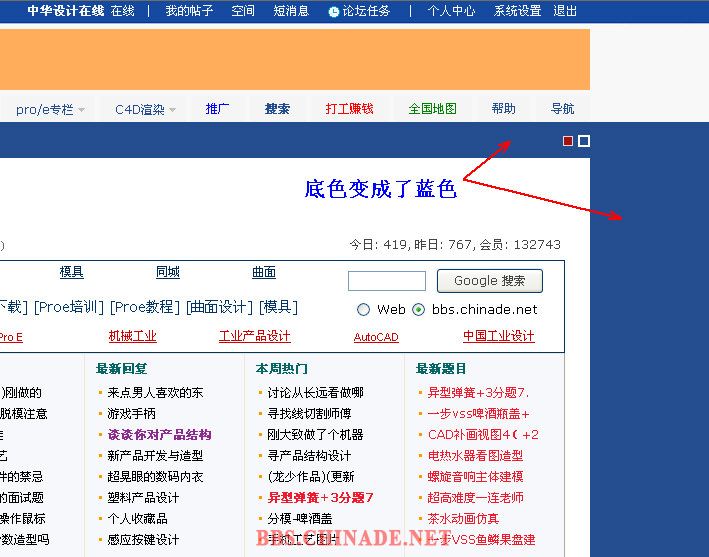Click the red square icon
709x557 pixels.
[x=568, y=141]
